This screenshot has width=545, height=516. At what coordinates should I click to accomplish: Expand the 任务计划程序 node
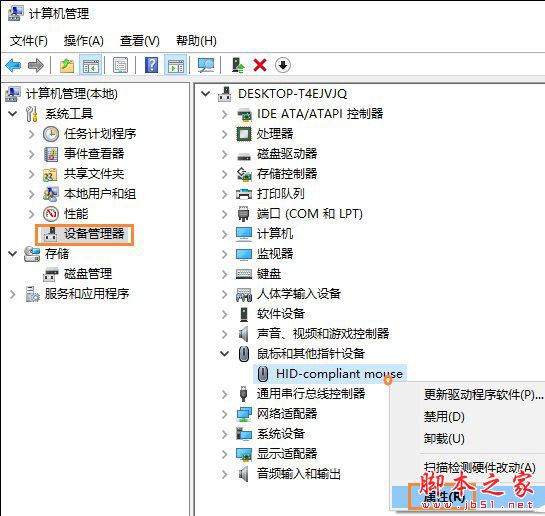(x=32, y=134)
